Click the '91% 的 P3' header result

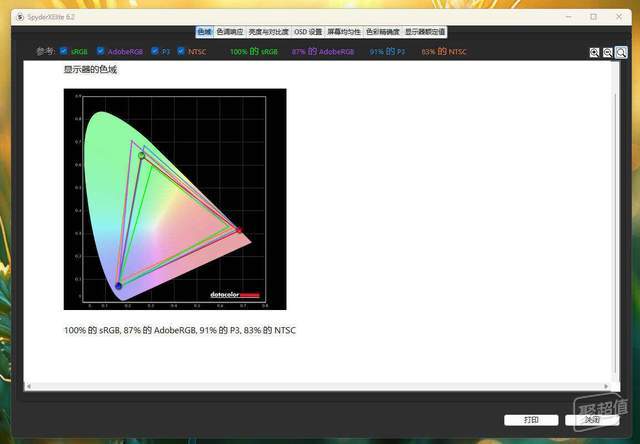(x=387, y=52)
